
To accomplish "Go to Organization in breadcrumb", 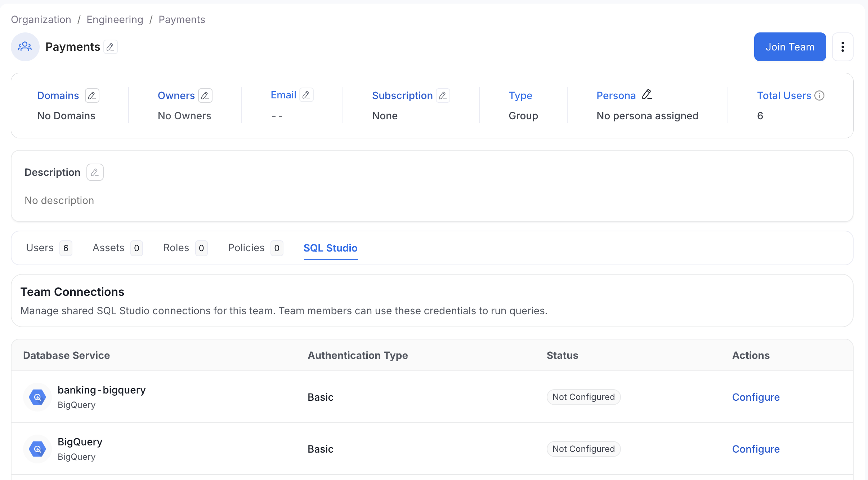I will click(x=41, y=19).
